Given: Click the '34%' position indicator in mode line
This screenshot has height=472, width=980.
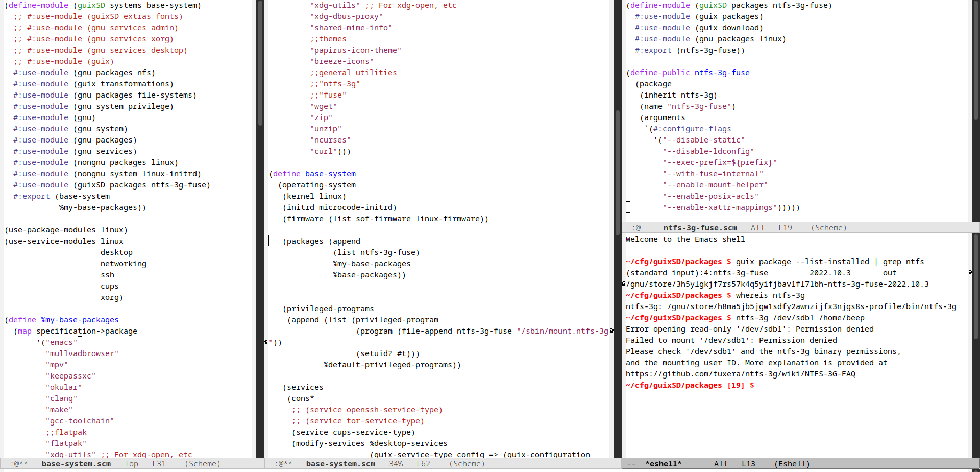Looking at the screenshot, I should pyautogui.click(x=396, y=464).
